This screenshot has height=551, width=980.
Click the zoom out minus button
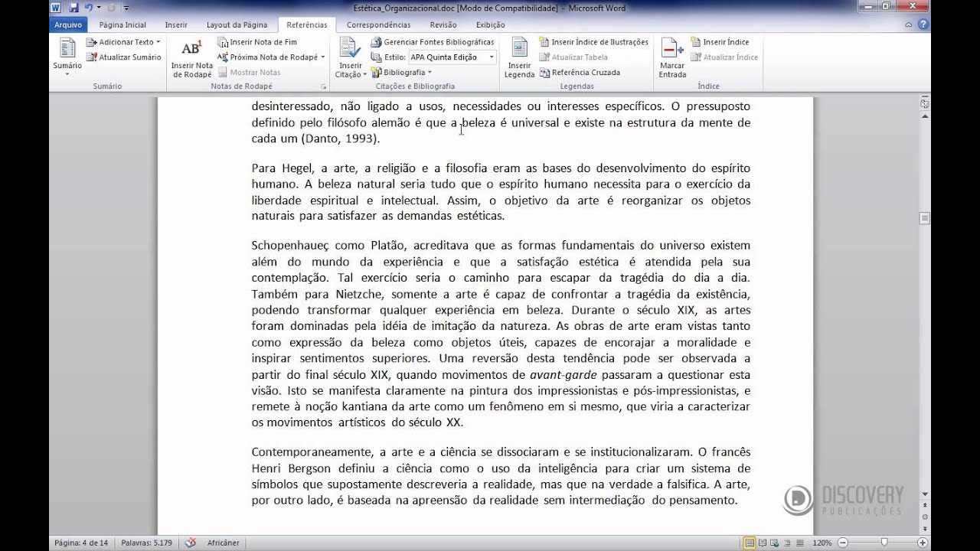click(x=843, y=543)
